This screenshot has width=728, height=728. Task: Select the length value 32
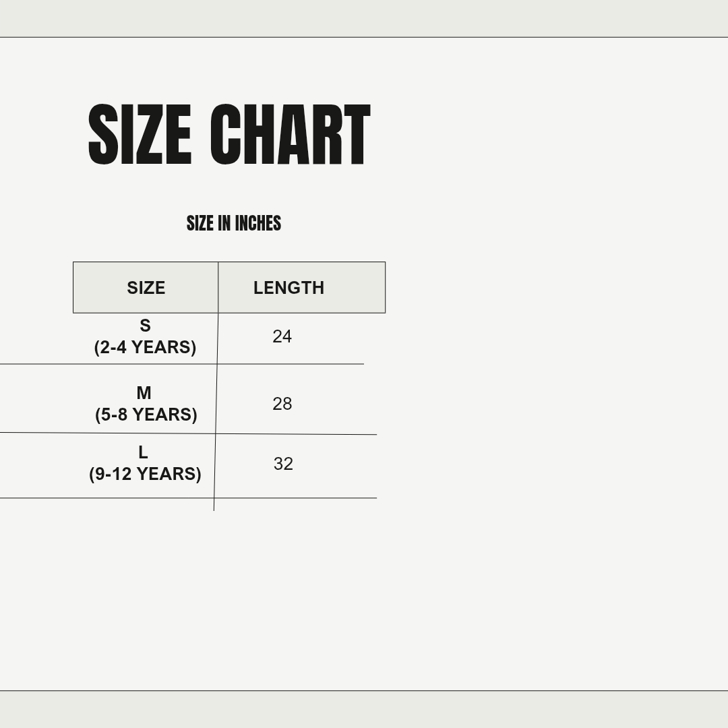click(x=283, y=464)
